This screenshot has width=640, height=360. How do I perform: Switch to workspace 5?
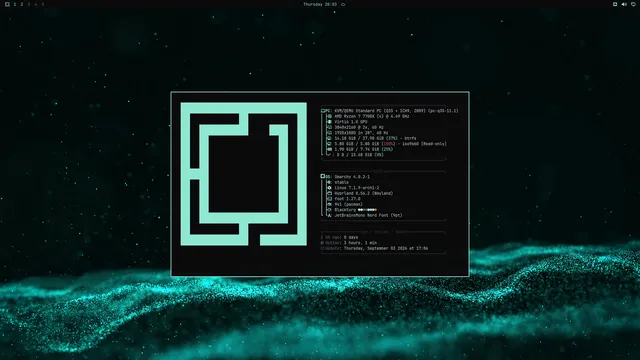[x=42, y=4]
